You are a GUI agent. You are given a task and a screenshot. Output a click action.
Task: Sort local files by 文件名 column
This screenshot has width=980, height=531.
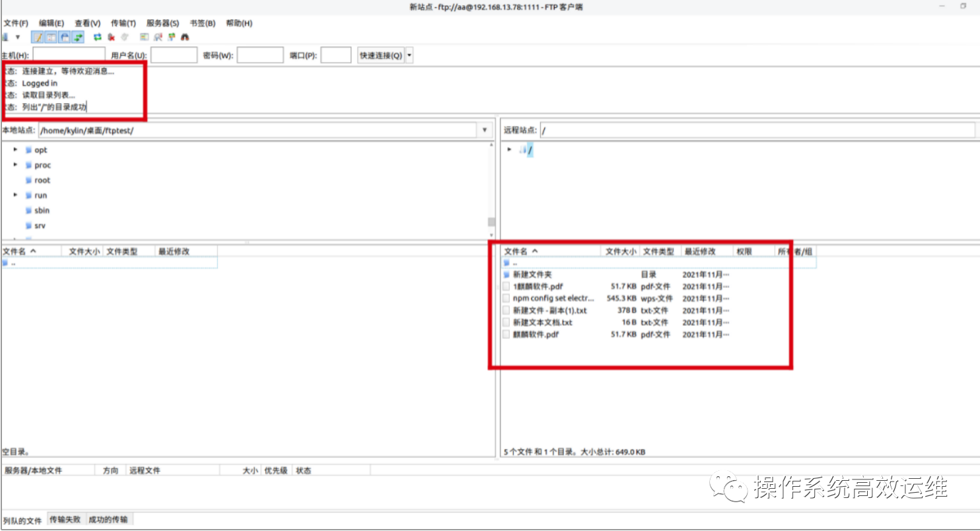click(31, 252)
